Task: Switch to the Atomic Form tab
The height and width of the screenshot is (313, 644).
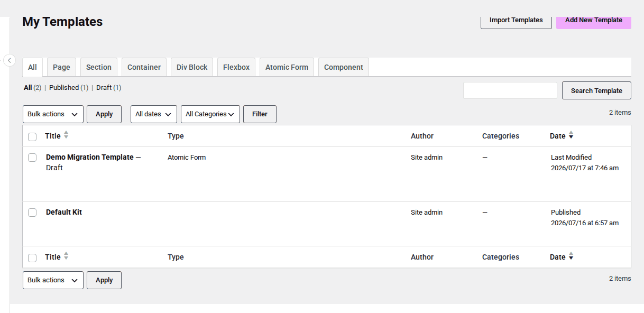Action: point(287,67)
